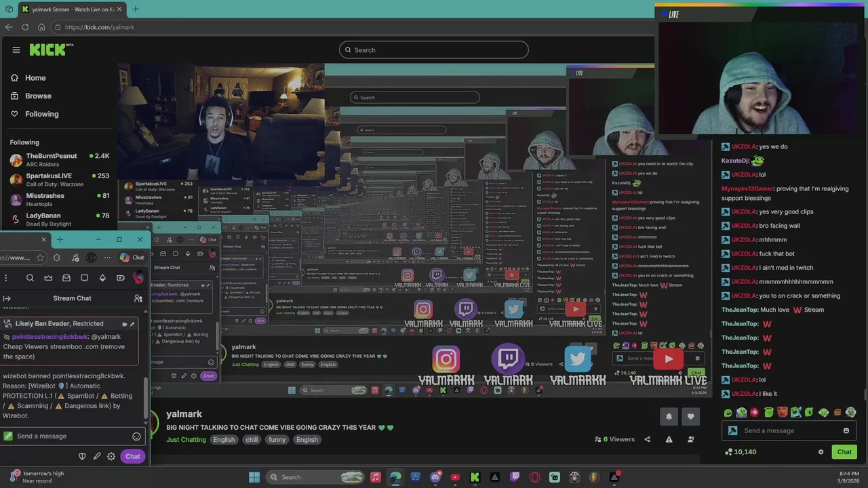Click the bits diamond icon in popup toolbar

tap(102, 278)
